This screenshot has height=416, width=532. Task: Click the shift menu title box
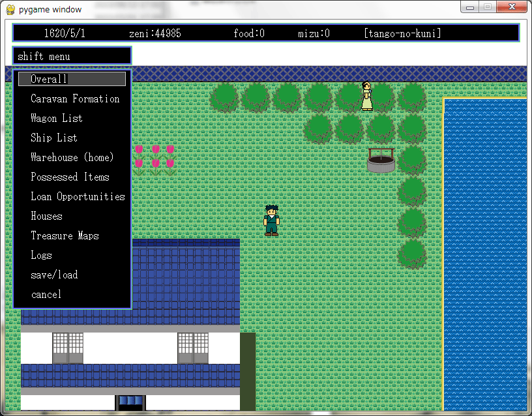72,55
